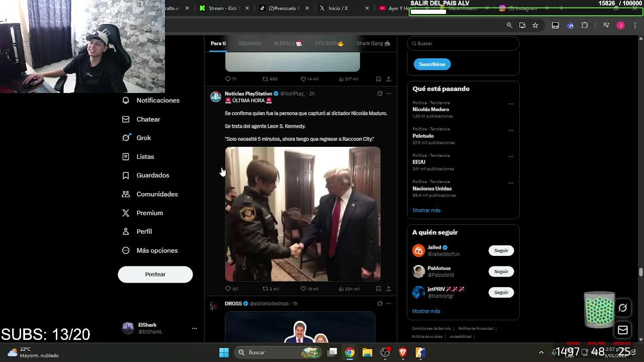644x362 pixels.
Task: Open Notificaciones in the X sidebar
Action: click(x=151, y=101)
